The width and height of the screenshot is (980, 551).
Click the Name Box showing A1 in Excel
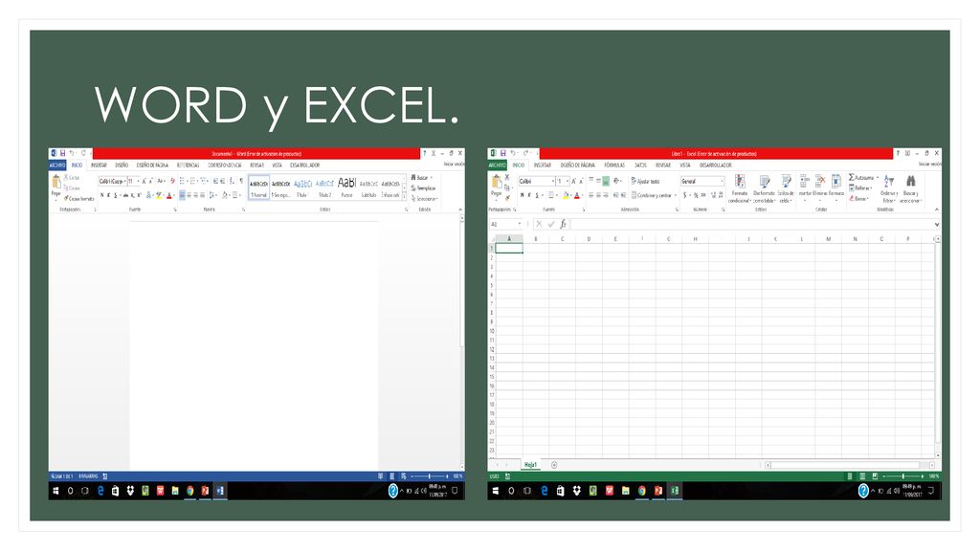[x=505, y=224]
